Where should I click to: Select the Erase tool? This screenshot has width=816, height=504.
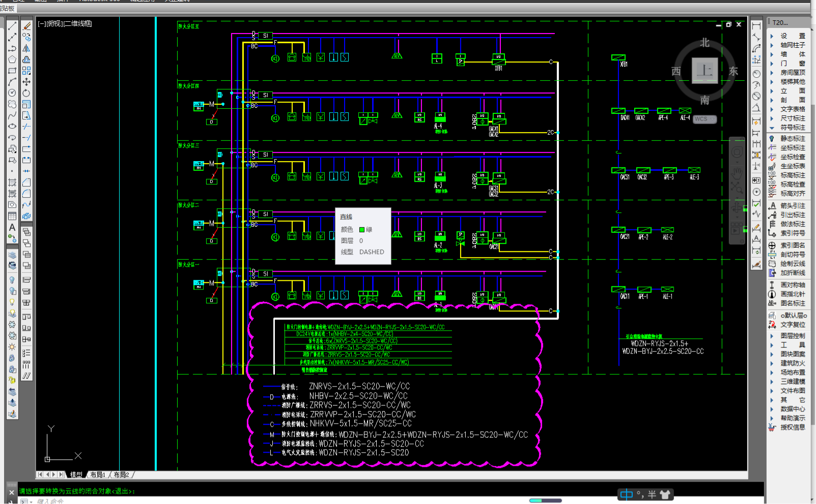click(x=26, y=26)
